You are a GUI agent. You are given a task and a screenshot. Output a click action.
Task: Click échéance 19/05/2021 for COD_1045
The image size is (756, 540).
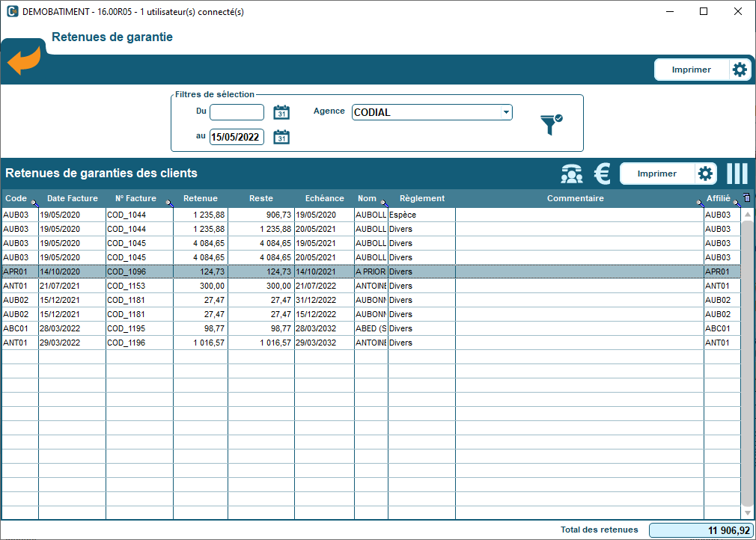324,243
